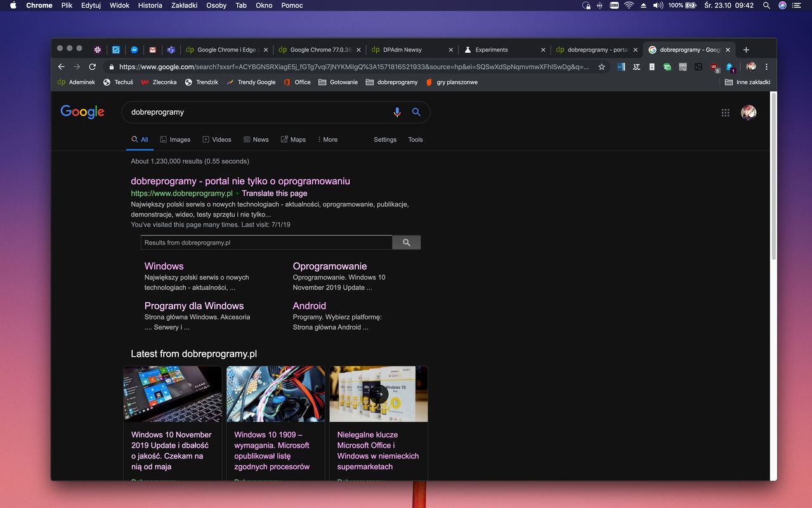Select the Maps search tab
This screenshot has width=812, height=508.
(x=293, y=140)
